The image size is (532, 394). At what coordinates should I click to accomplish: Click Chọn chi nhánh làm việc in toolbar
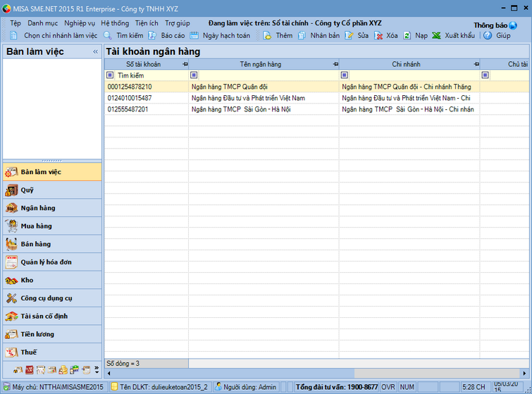(x=54, y=35)
